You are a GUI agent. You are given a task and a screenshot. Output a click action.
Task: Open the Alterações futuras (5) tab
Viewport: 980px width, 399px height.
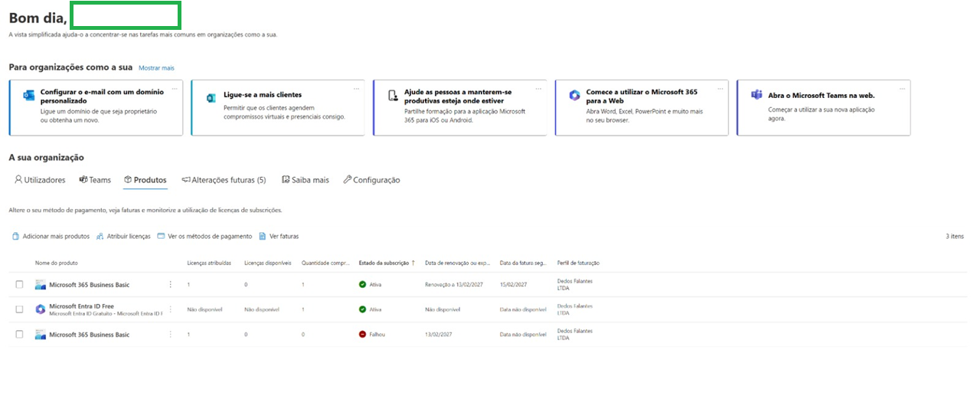(224, 180)
